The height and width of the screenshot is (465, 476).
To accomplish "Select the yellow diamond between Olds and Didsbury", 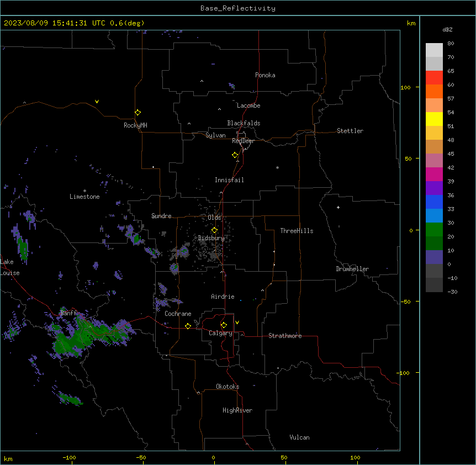I will coord(214,230).
